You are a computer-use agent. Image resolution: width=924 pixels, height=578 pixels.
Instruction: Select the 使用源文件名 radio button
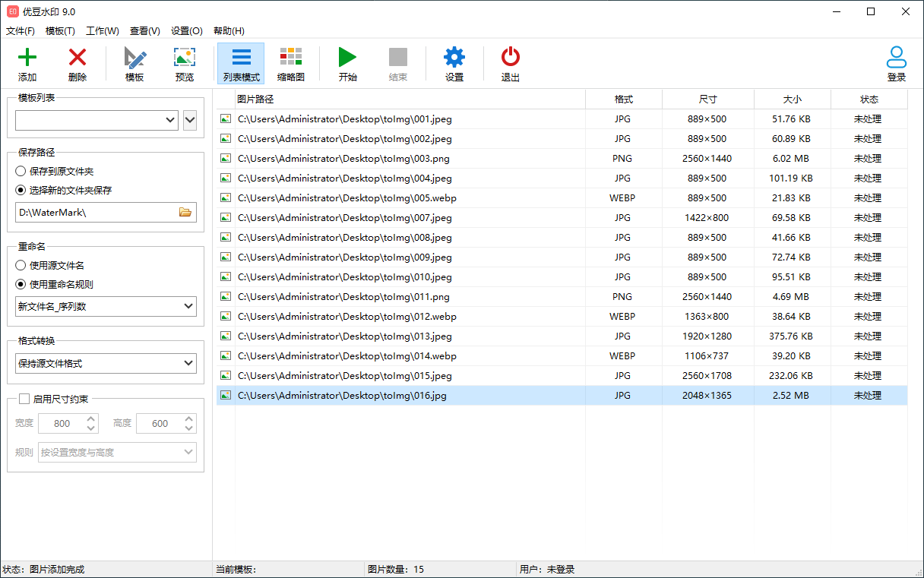21,266
